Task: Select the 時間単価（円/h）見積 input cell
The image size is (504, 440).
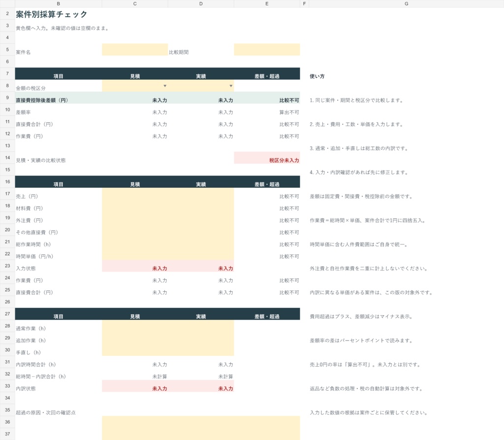Action: (135, 254)
